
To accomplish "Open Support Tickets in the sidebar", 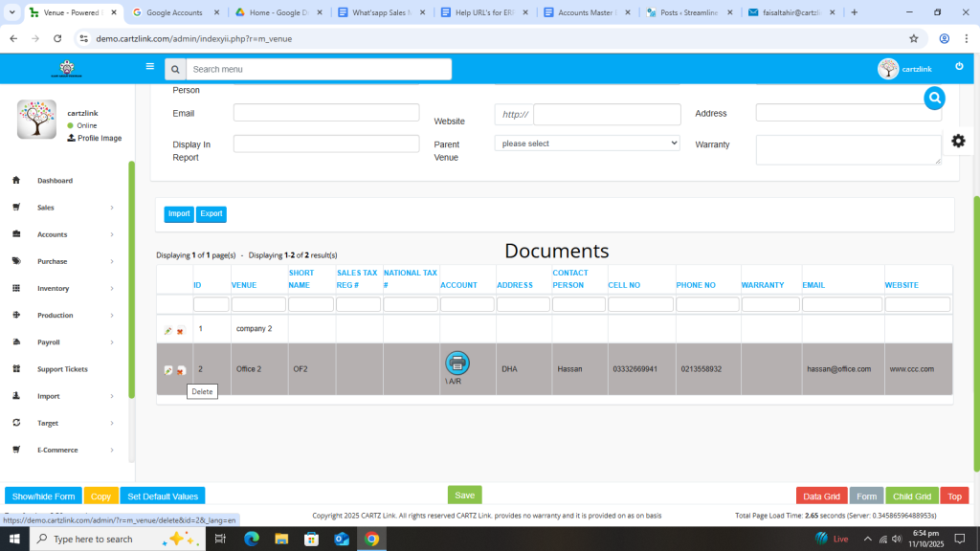I will point(62,369).
